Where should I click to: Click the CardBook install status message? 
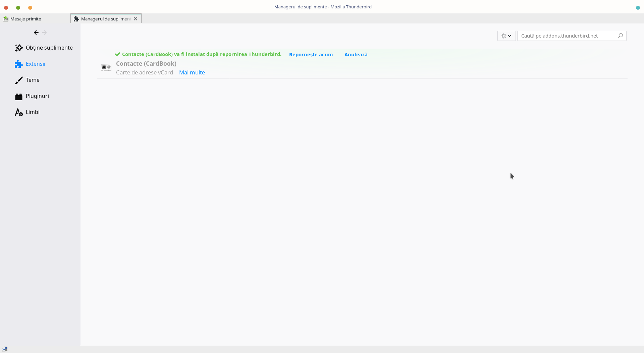coord(202,54)
